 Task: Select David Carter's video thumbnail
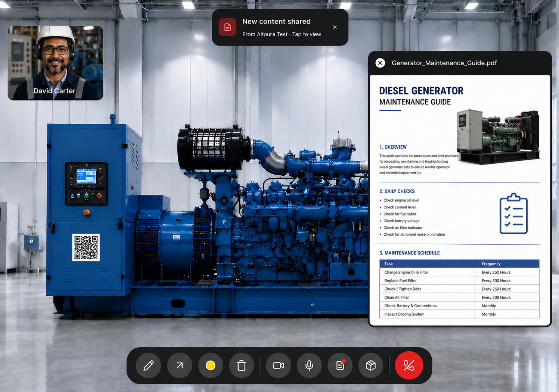click(x=56, y=63)
